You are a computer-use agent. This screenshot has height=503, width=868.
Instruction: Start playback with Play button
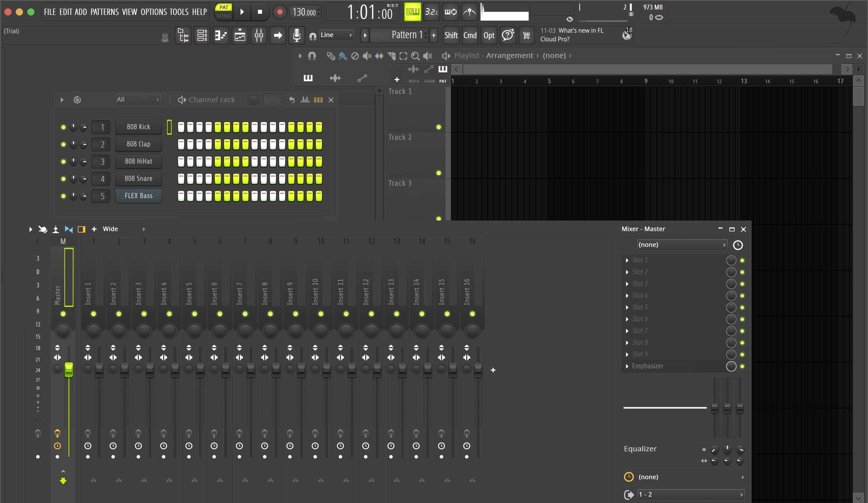pyautogui.click(x=242, y=12)
